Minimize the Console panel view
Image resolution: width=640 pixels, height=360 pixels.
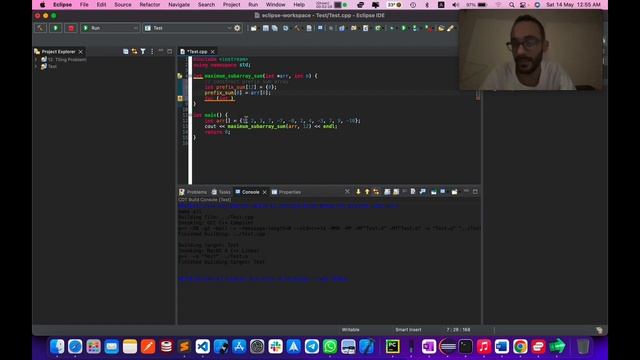pos(466,191)
